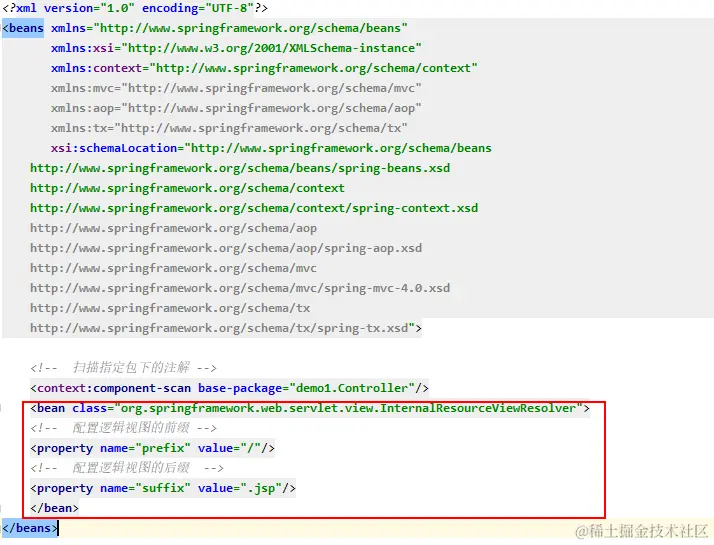This screenshot has height=545, width=714.
Task: Click the spring-context.xsd URL line
Action: coord(254,209)
